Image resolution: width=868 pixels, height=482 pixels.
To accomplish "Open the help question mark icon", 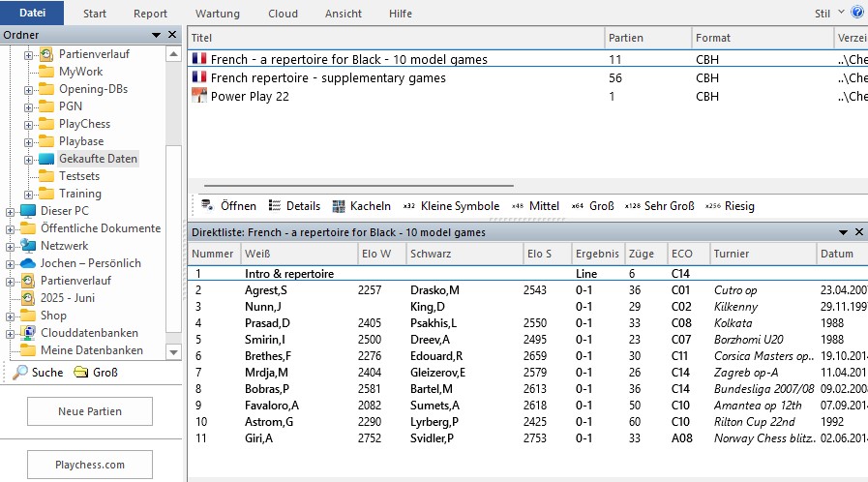I will coord(856,13).
